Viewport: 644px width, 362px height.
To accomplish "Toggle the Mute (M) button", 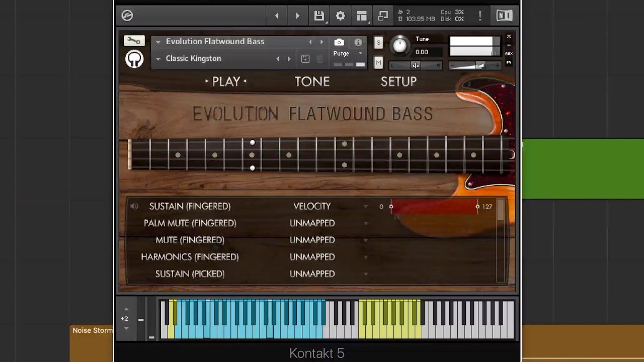I will [x=378, y=63].
